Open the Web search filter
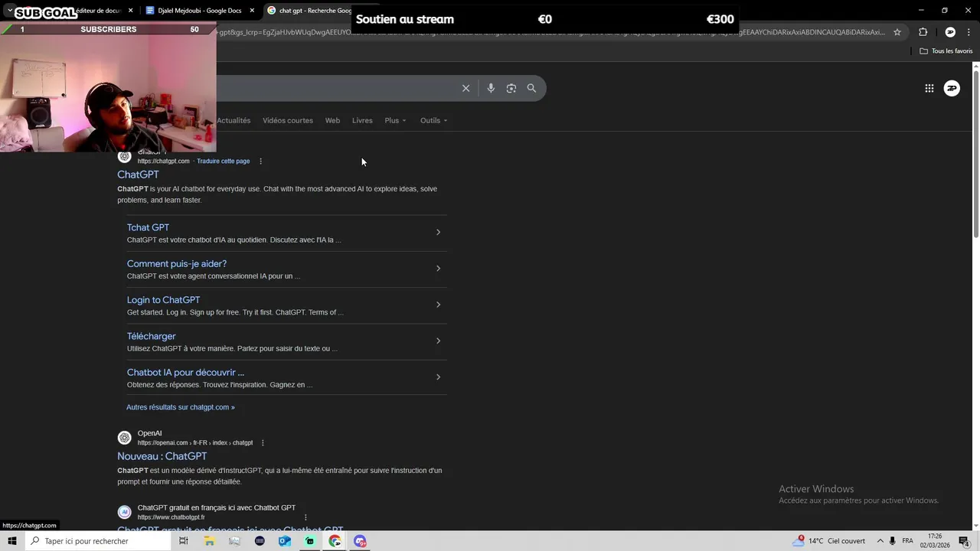980x551 pixels. (x=332, y=120)
